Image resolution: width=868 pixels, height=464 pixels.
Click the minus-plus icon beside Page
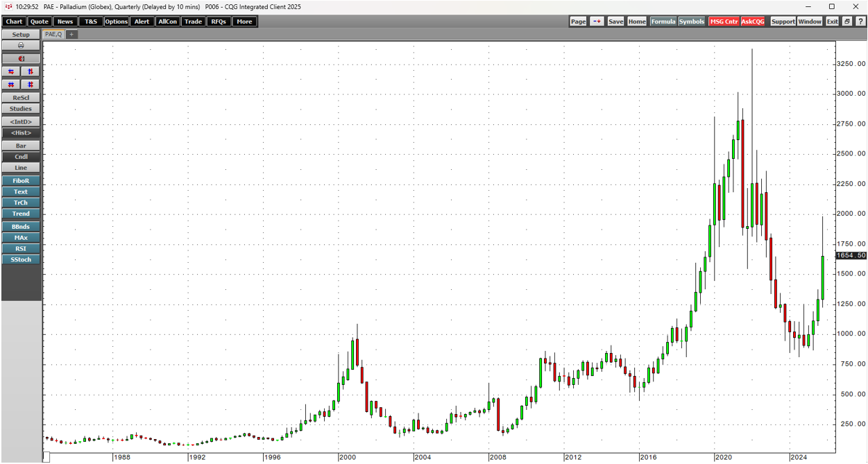(x=597, y=22)
